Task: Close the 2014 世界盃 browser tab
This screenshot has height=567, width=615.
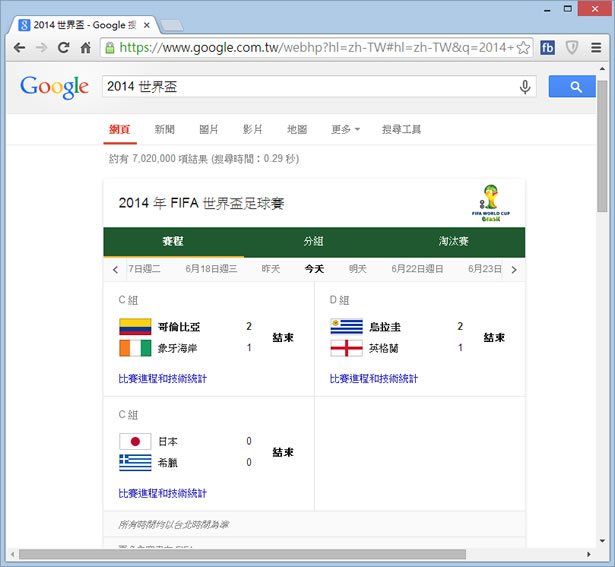Action: pos(147,25)
